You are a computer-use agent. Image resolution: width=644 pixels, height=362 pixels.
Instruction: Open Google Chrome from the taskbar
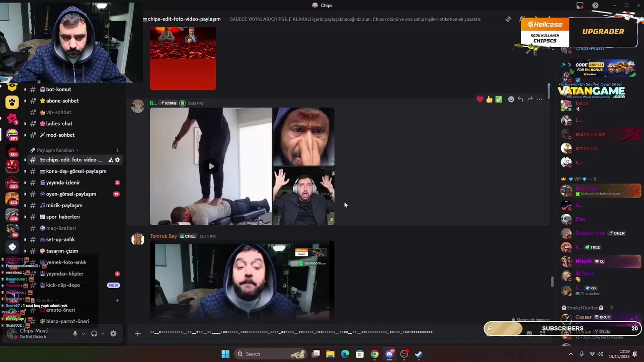coord(374,354)
